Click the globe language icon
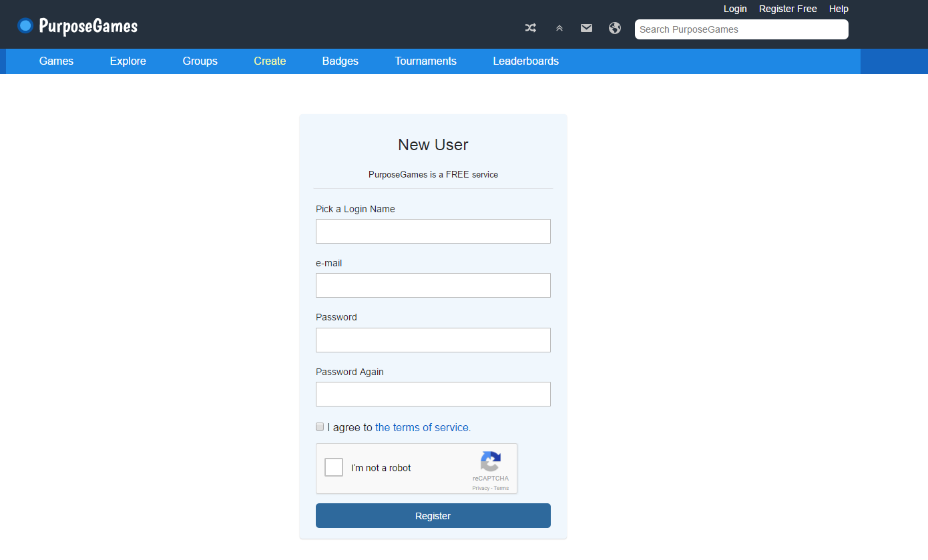 pos(615,28)
